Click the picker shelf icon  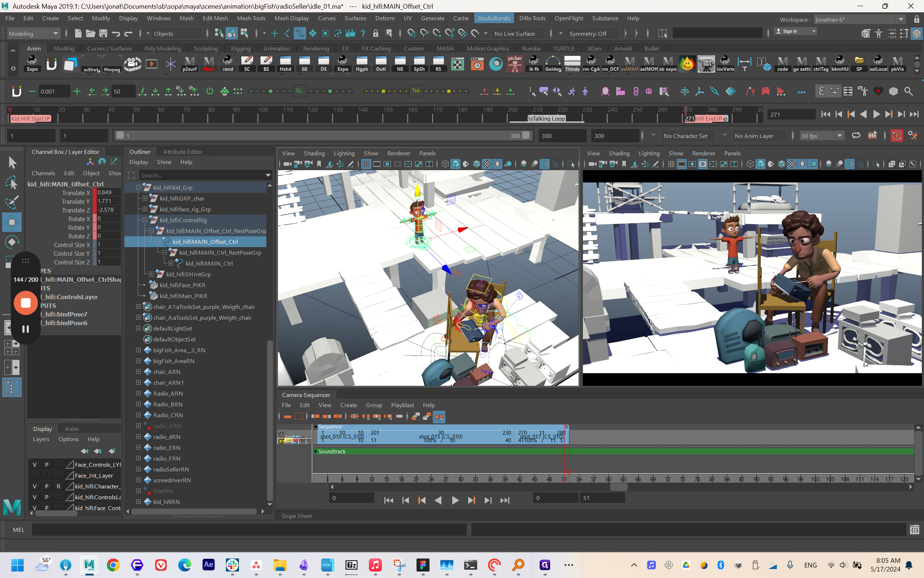click(x=515, y=64)
